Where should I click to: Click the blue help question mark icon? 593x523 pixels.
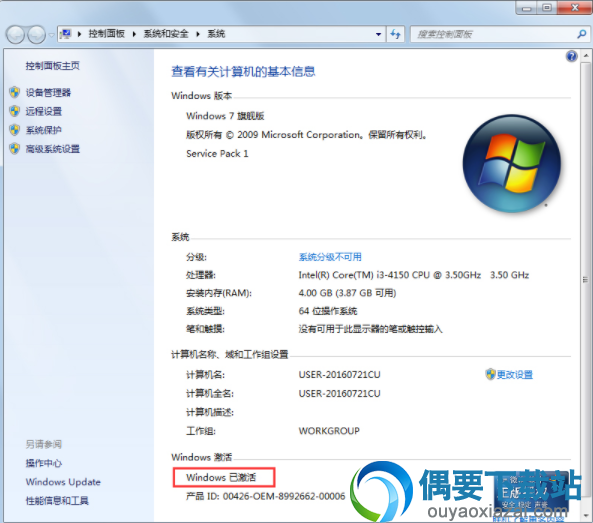pos(571,56)
